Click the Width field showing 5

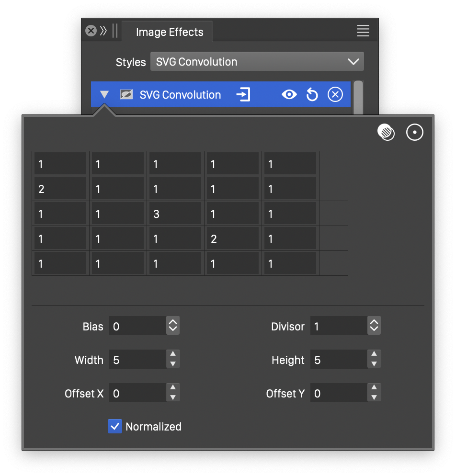point(137,360)
